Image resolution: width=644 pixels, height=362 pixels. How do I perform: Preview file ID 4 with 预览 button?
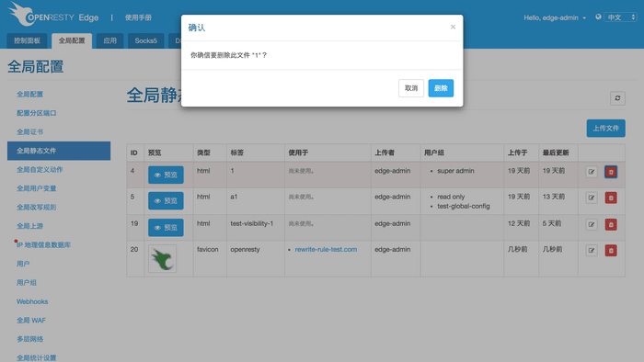pos(166,175)
